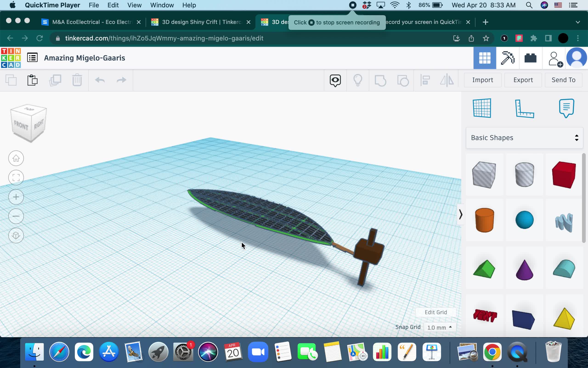This screenshot has width=588, height=368.
Task: Switch to Bricks mode
Action: tap(530, 58)
